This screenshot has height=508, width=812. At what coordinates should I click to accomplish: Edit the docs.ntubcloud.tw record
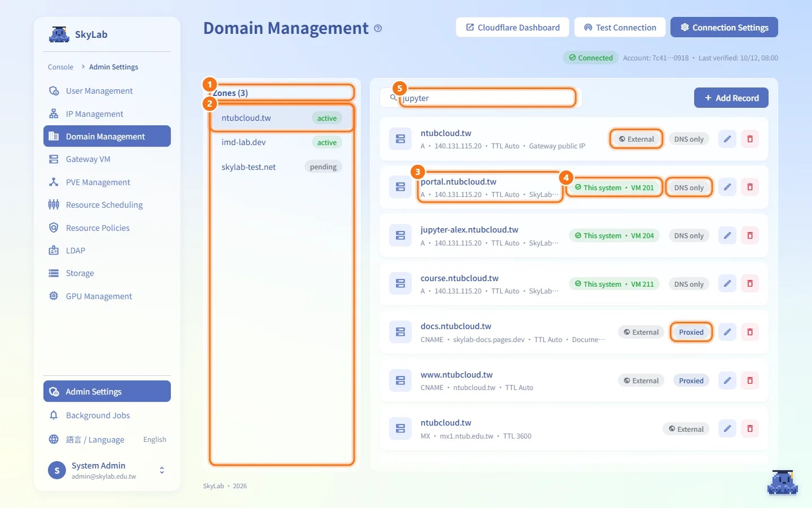[727, 332]
